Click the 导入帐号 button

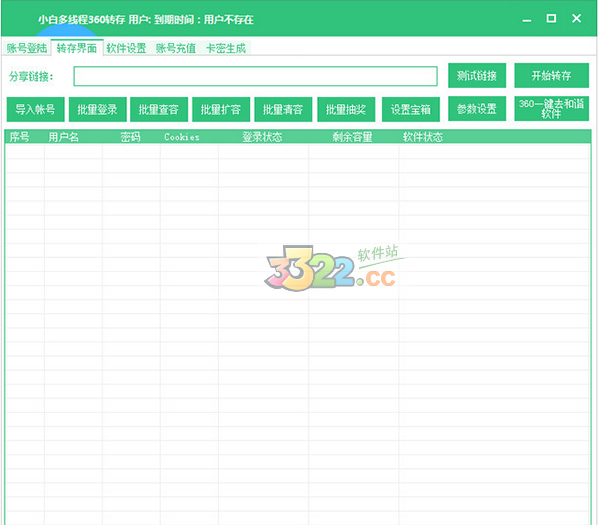(x=36, y=109)
